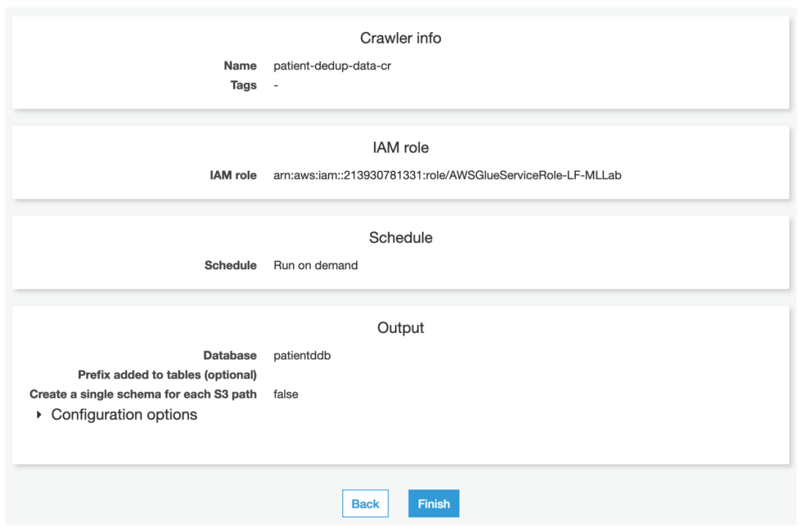Expand Configuration options triangle
The height and width of the screenshot is (532, 804).
[39, 414]
